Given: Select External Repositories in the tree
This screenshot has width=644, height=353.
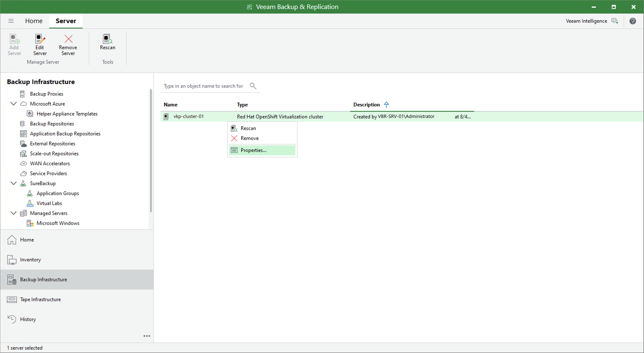Looking at the screenshot, I should tap(53, 144).
